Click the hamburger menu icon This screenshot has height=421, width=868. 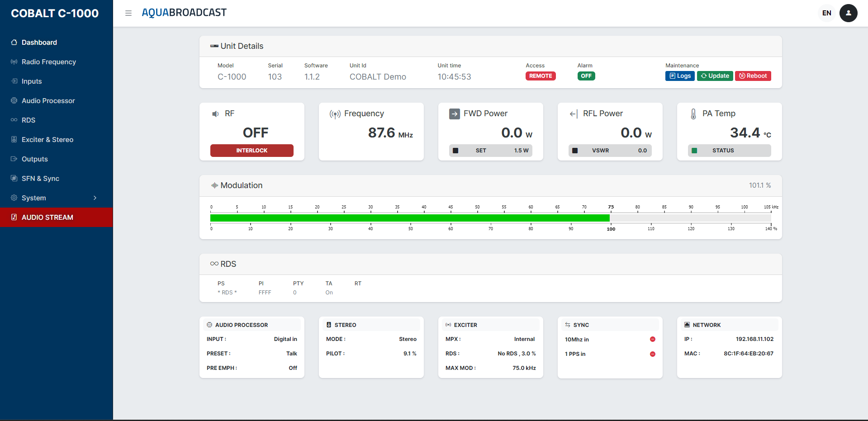click(x=128, y=13)
